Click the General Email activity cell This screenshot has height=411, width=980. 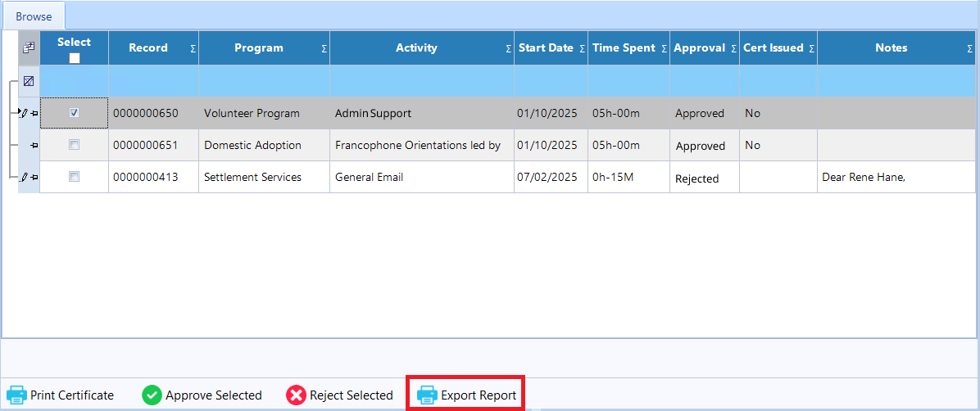[422, 178]
